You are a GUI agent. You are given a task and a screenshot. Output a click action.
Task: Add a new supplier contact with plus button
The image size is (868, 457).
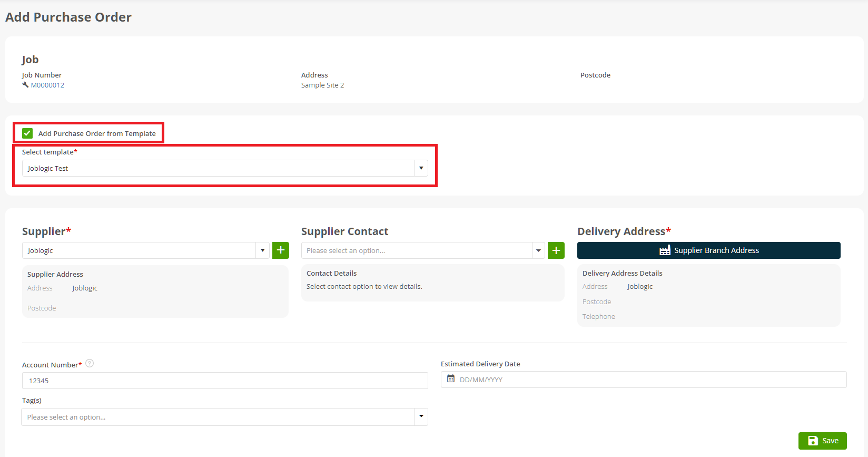point(556,250)
